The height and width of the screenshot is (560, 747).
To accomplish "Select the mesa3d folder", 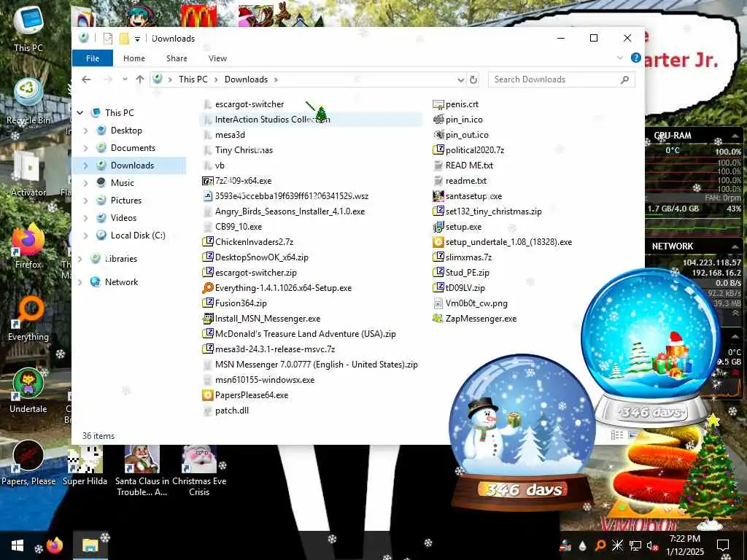I will pyautogui.click(x=230, y=135).
